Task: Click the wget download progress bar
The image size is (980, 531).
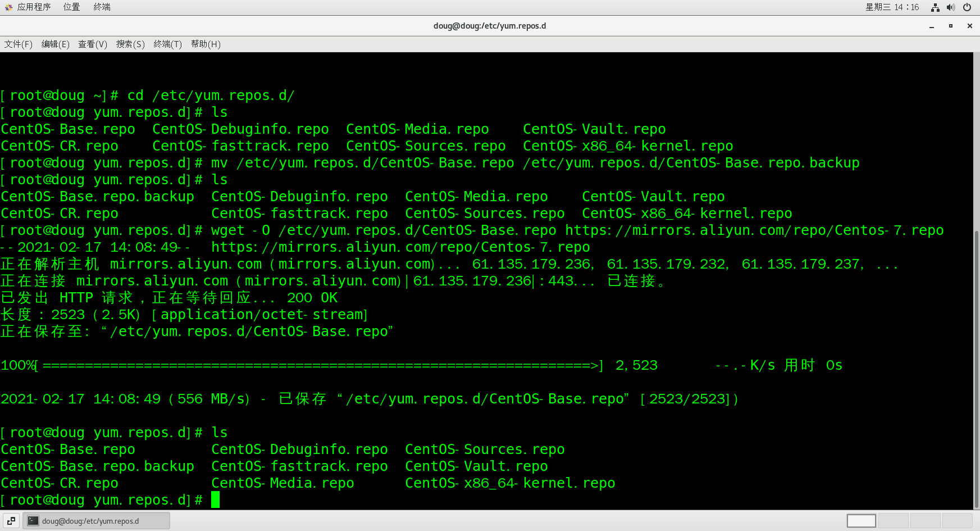Action: (319, 365)
